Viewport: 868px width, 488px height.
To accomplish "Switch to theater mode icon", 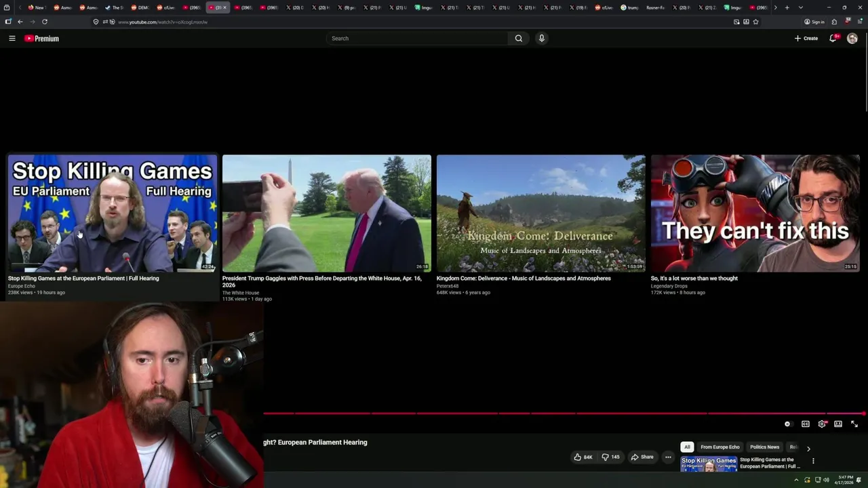I will coord(838,424).
